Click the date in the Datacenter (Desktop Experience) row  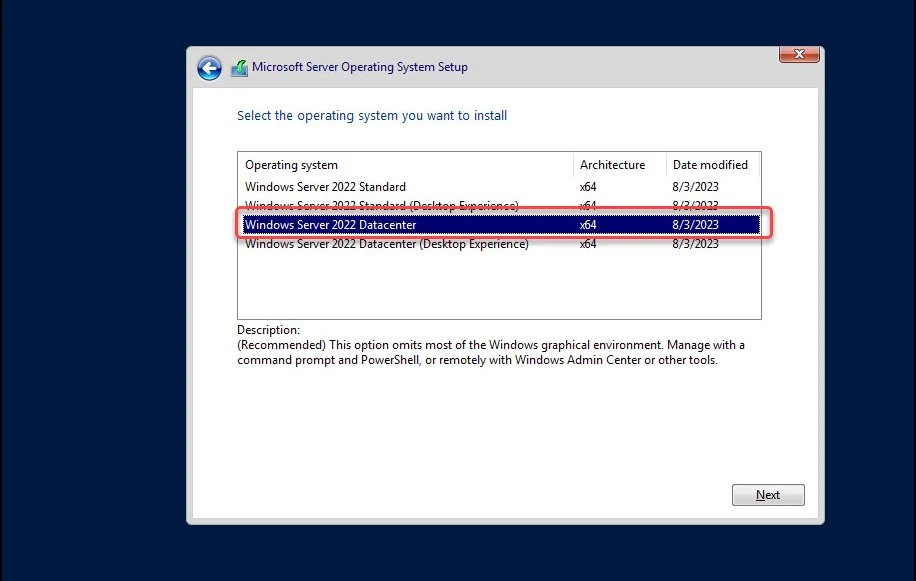click(695, 244)
